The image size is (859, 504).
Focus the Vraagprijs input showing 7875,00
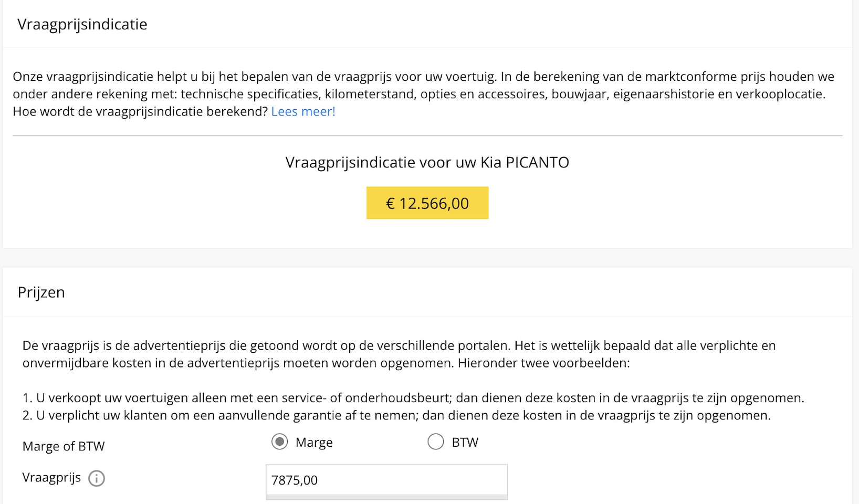tap(386, 480)
